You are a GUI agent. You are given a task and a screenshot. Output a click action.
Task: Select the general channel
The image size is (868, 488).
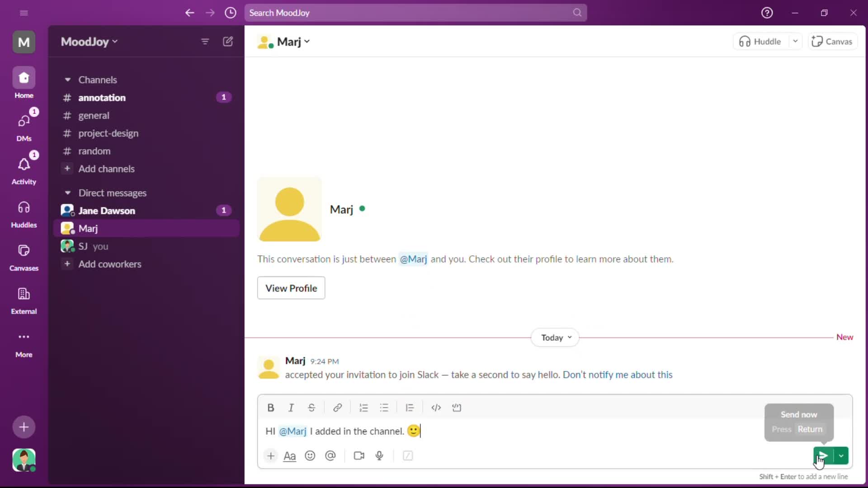coord(93,115)
